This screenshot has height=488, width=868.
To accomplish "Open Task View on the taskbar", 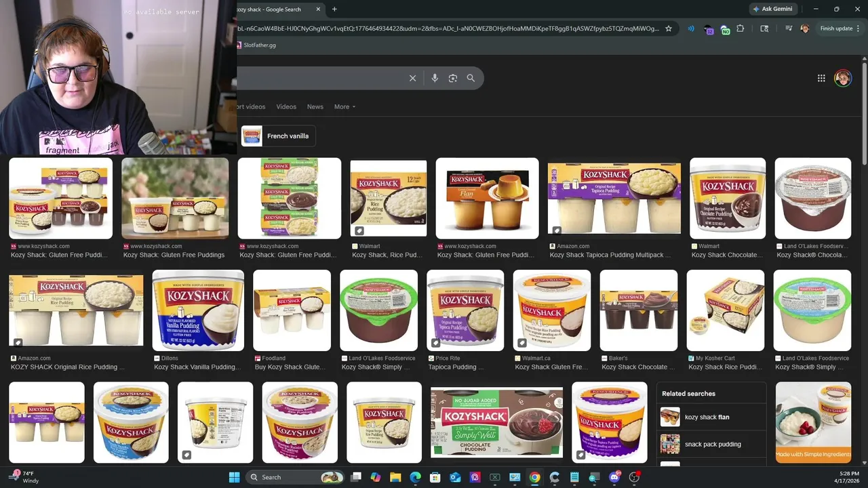I will click(x=356, y=477).
